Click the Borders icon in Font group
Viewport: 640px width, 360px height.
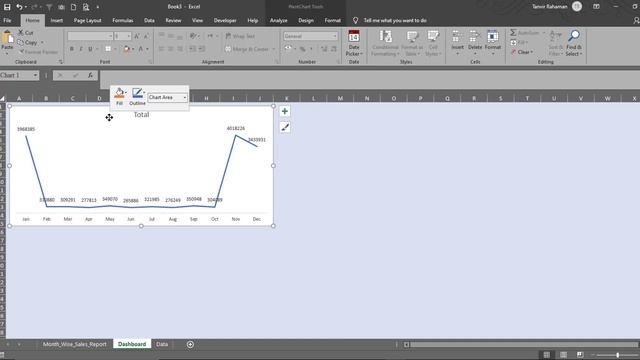[108, 49]
